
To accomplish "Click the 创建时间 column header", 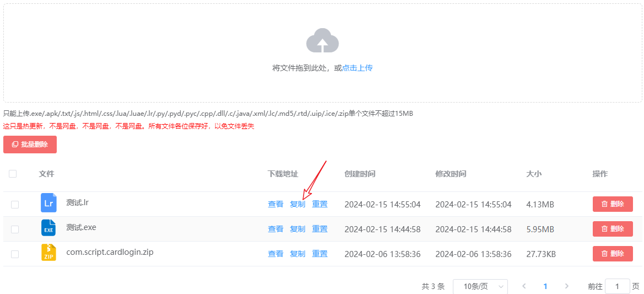I will coord(360,174).
